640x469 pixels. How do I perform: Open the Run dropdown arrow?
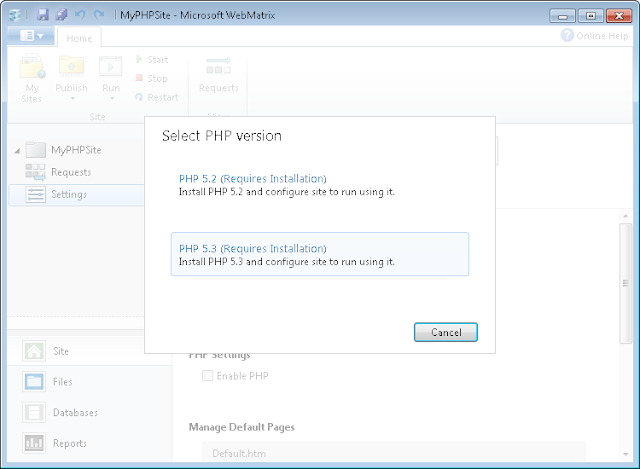click(x=111, y=99)
